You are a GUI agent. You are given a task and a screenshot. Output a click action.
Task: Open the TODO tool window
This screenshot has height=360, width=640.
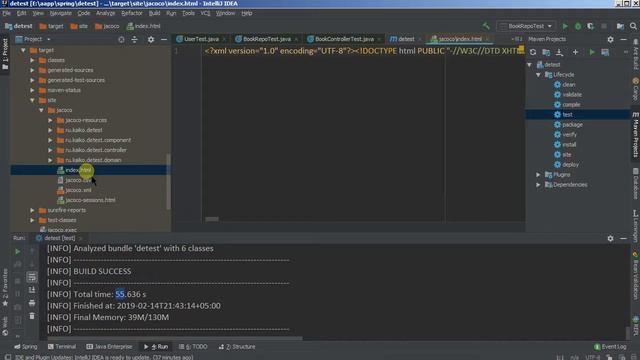[193, 347]
